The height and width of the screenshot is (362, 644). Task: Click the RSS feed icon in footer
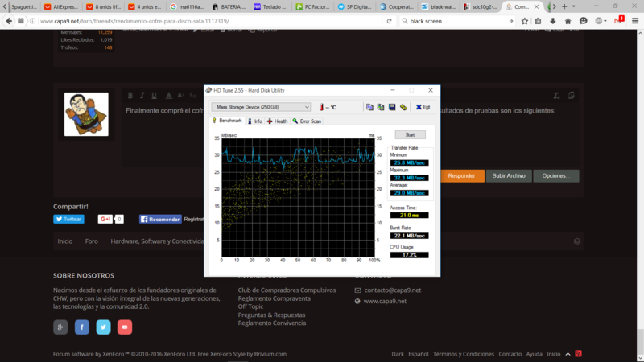(578, 353)
